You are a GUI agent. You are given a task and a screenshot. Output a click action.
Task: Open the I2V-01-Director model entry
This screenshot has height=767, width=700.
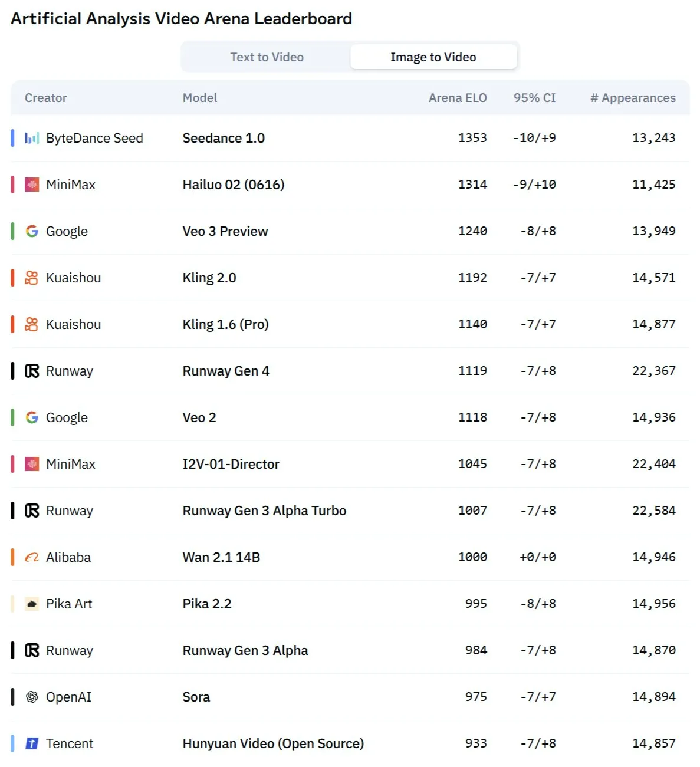[231, 464]
